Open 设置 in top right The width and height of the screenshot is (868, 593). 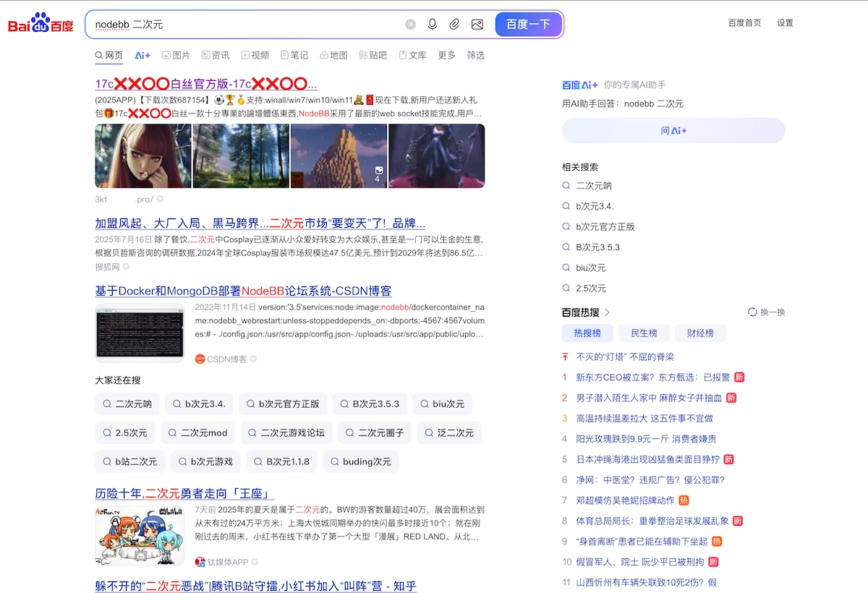786,22
